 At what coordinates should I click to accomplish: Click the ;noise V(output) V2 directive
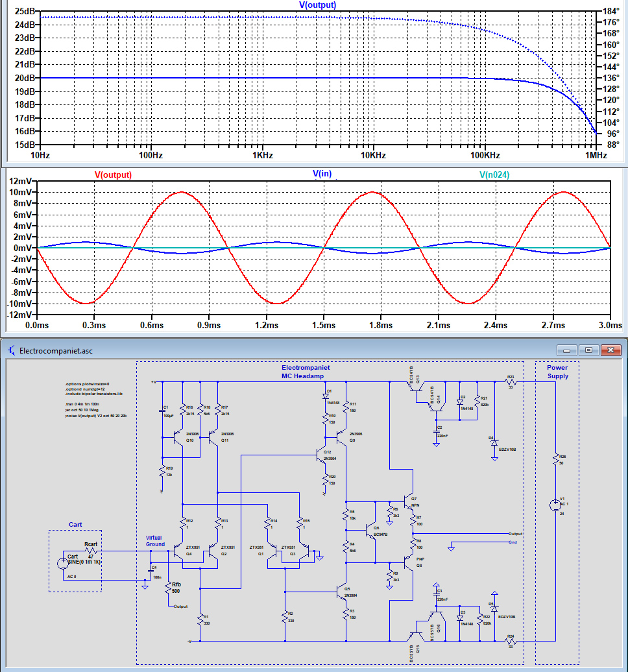click(x=95, y=415)
